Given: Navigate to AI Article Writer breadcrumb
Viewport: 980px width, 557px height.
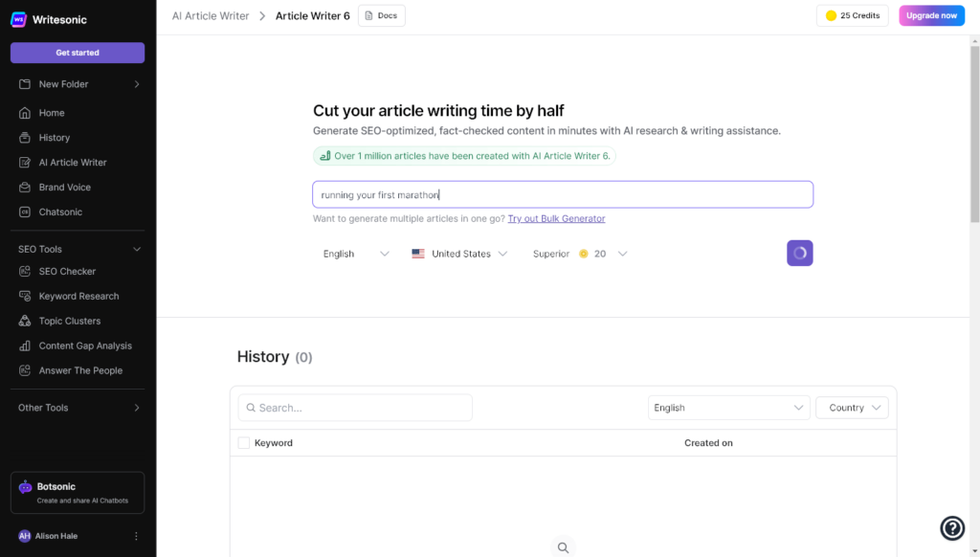Looking at the screenshot, I should pyautogui.click(x=211, y=15).
